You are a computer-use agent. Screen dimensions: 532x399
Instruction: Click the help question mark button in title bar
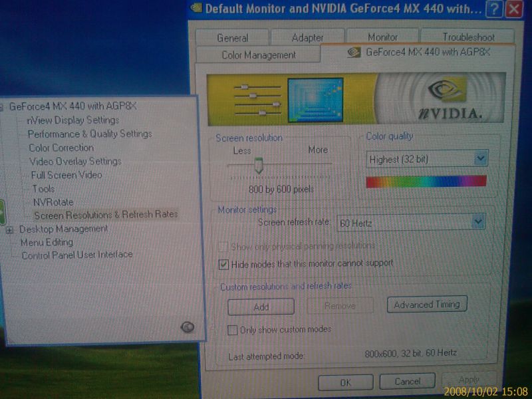click(493, 9)
